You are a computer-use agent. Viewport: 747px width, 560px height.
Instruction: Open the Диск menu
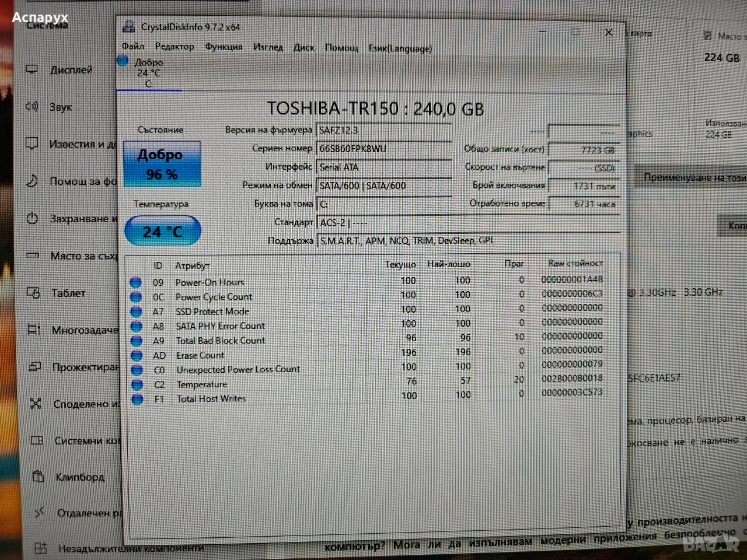click(x=303, y=47)
